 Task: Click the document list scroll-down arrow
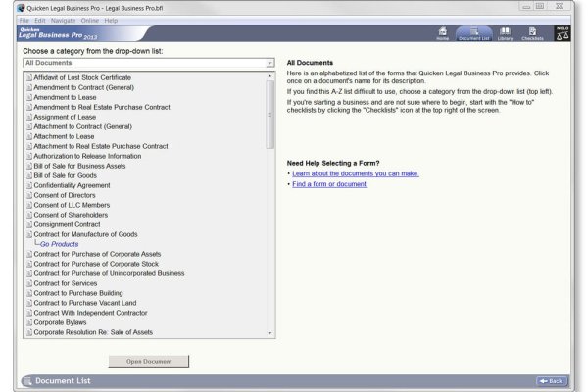[270, 334]
